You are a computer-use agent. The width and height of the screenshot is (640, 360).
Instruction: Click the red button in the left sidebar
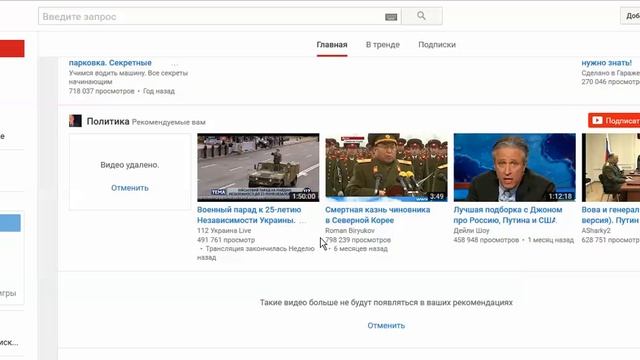tap(12, 49)
